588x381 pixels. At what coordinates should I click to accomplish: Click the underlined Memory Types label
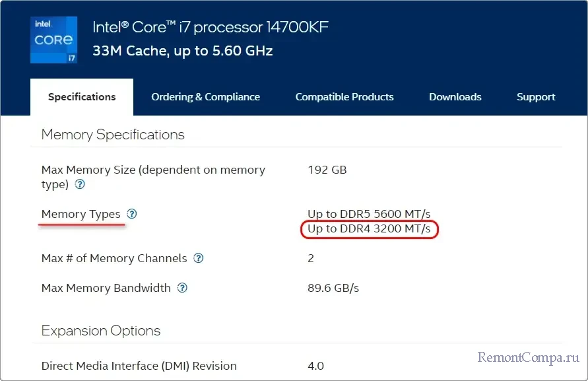(81, 214)
